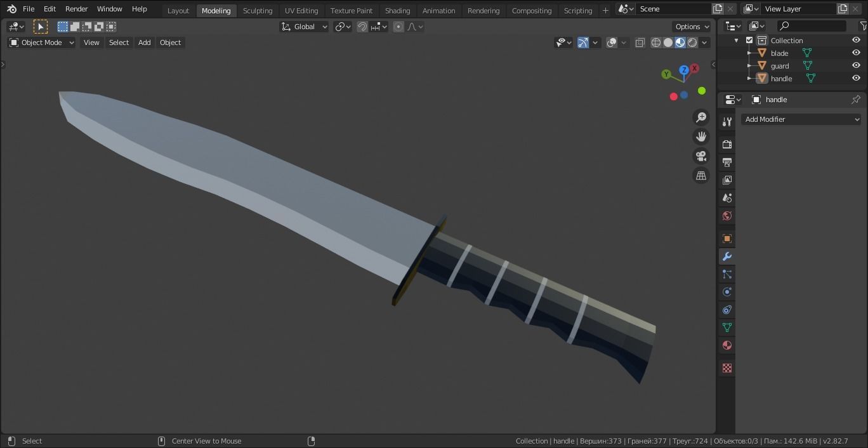Click the outliner search field

pyautogui.click(x=813, y=26)
